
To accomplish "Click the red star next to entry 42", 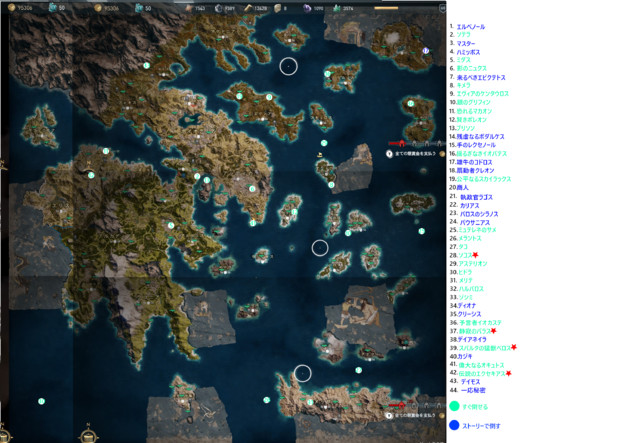I will (x=509, y=373).
